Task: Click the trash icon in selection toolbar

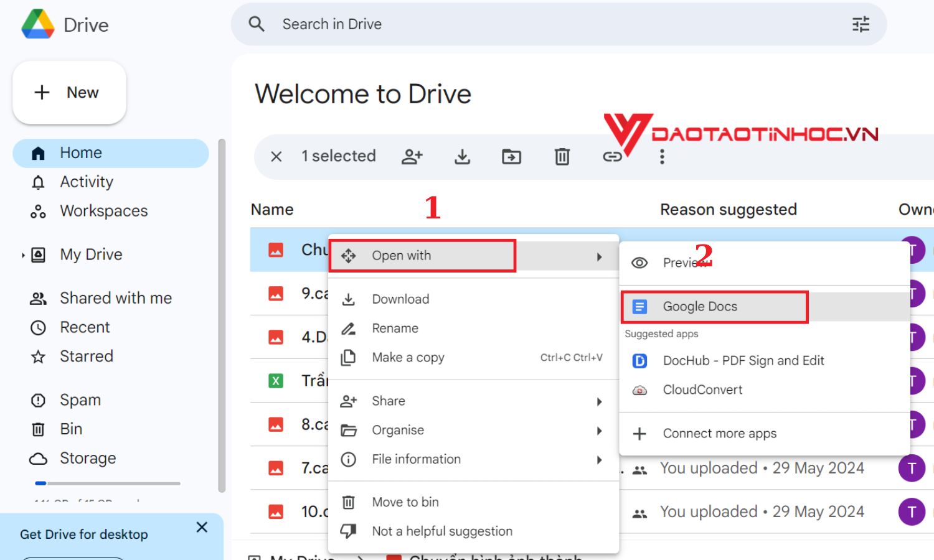Action: (x=562, y=156)
